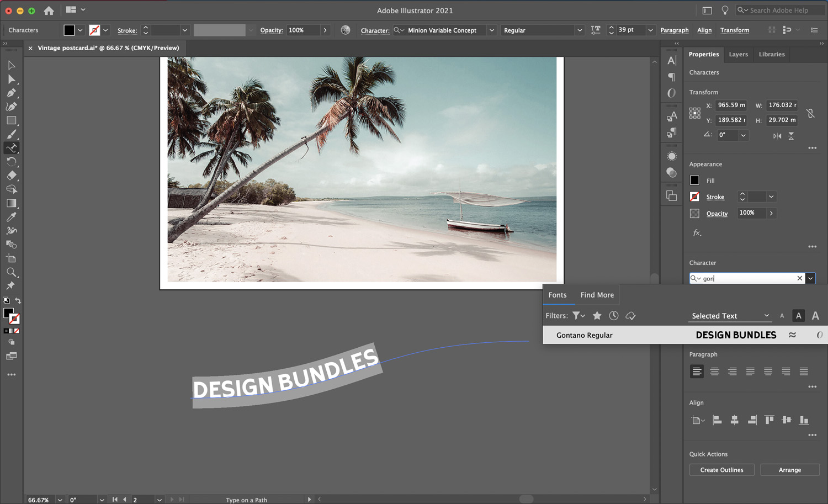The height and width of the screenshot is (504, 828).
Task: Swap fill and stroke colors
Action: click(x=18, y=300)
